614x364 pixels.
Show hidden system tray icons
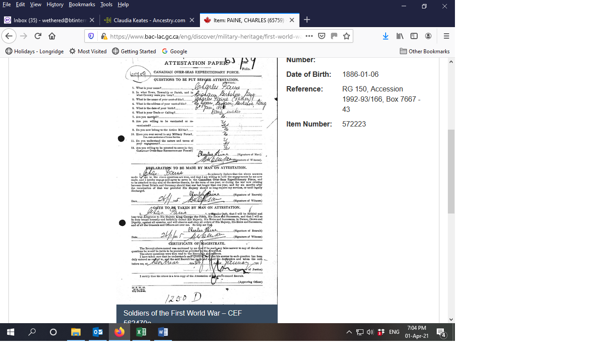pyautogui.click(x=349, y=332)
